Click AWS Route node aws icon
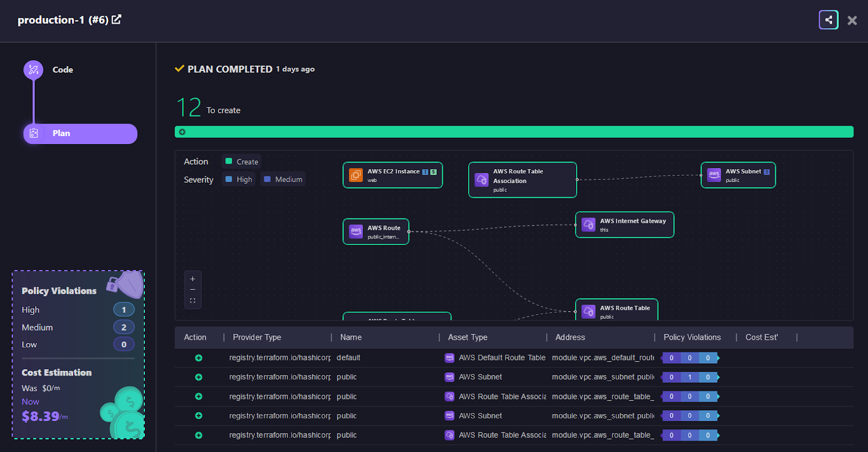The image size is (868, 452). pos(356,231)
